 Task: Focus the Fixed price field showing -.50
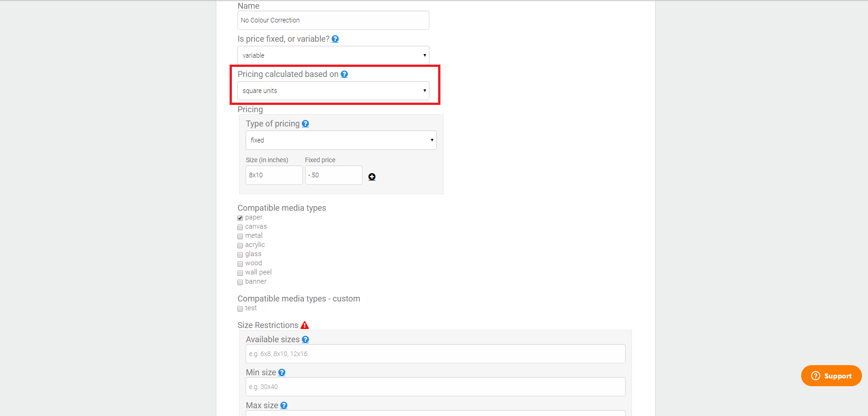[x=334, y=175]
